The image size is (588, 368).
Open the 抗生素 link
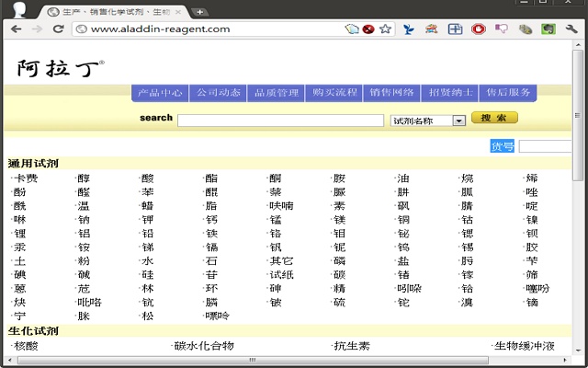[352, 346]
